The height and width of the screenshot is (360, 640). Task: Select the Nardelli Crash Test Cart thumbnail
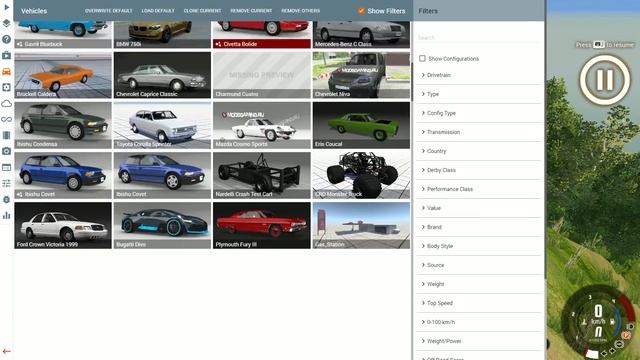pos(262,176)
